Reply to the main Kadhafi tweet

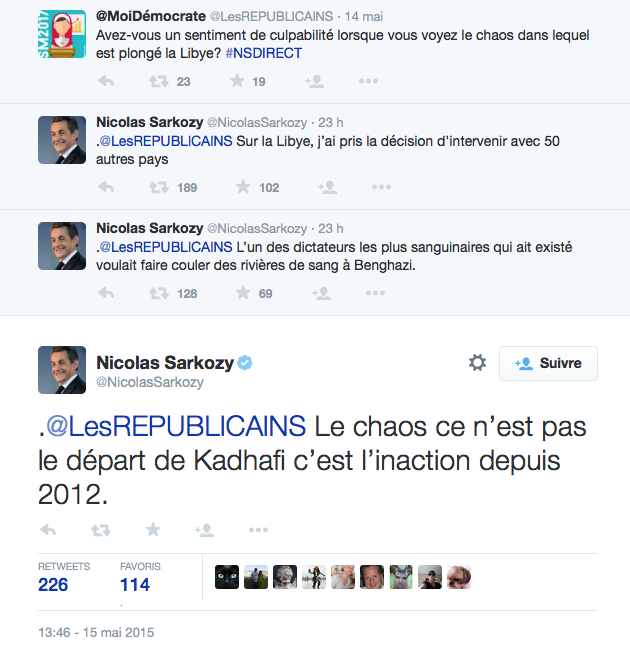pos(47,530)
